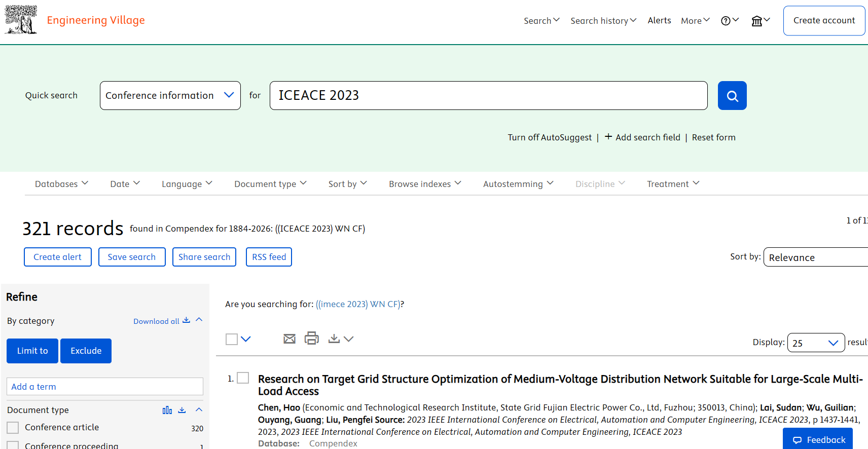Follow suggested search (imece 2023) WN CF
The image size is (868, 449).
click(x=358, y=304)
